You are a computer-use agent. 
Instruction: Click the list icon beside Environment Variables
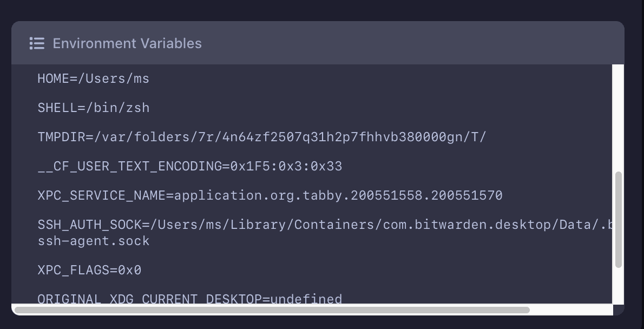coord(37,43)
